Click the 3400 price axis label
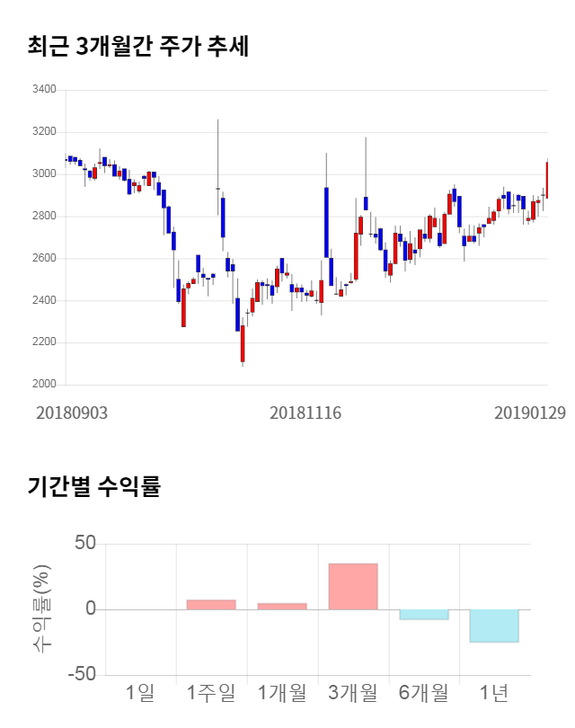575x728 pixels. (45, 90)
